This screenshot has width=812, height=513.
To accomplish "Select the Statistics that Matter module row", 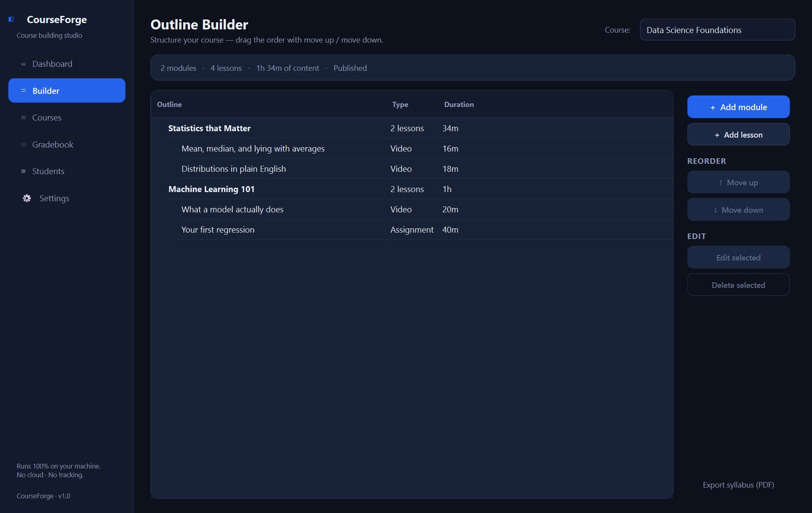I will click(x=418, y=128).
